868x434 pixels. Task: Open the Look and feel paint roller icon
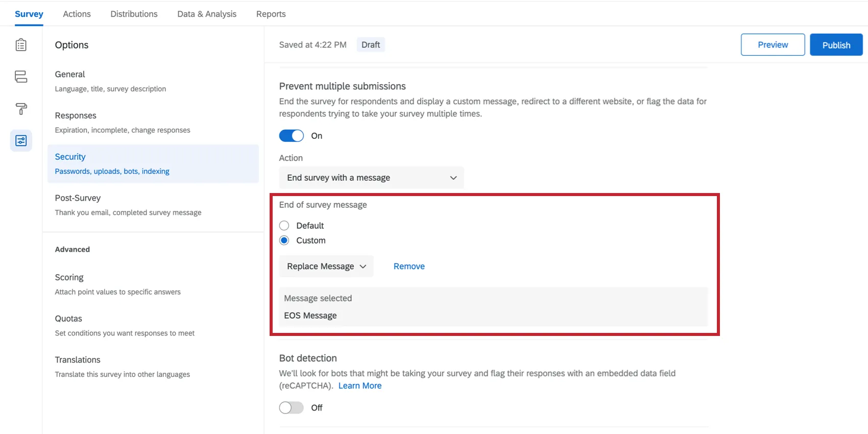click(x=21, y=109)
